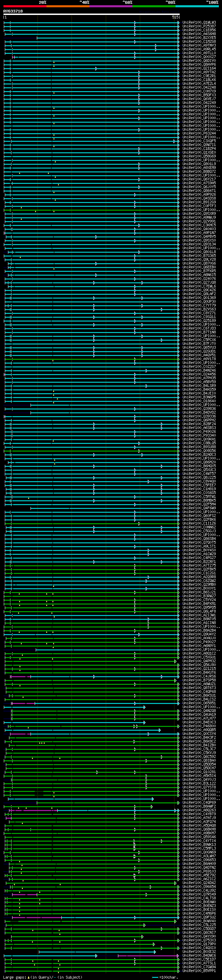Select hit label UniRef100_Q179P0

pyautogui.click(x=199, y=944)
